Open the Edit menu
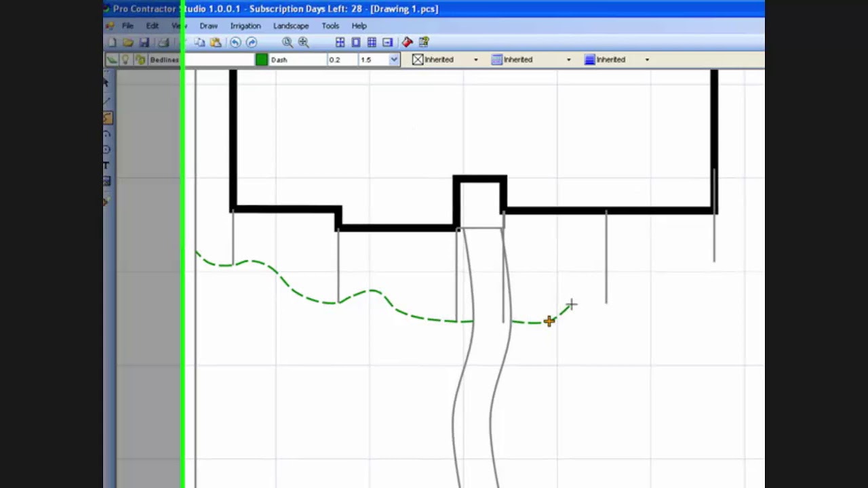Screen dimensions: 868x488 153,26
